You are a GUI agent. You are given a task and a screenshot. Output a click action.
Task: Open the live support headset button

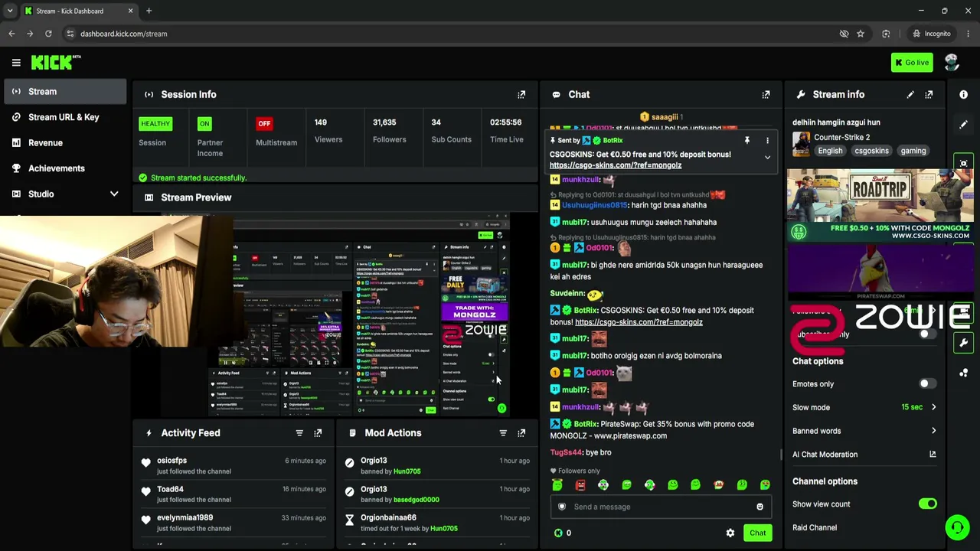click(957, 527)
